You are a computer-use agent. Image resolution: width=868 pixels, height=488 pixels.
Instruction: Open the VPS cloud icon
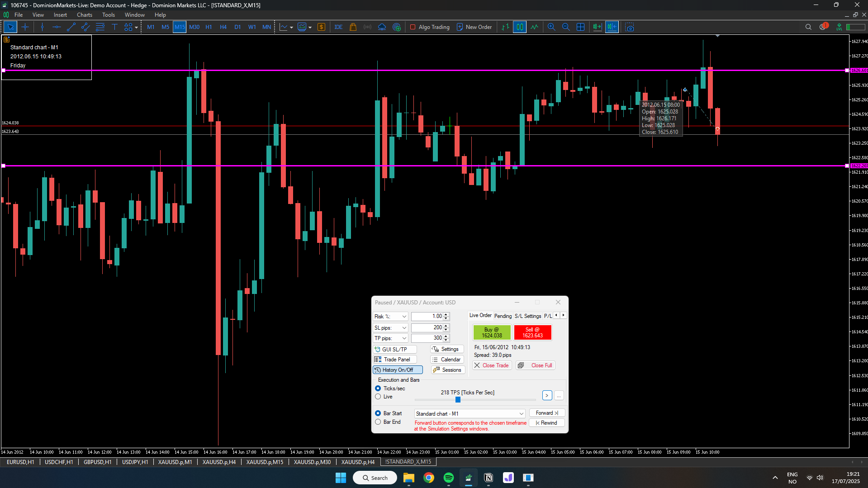pos(382,27)
